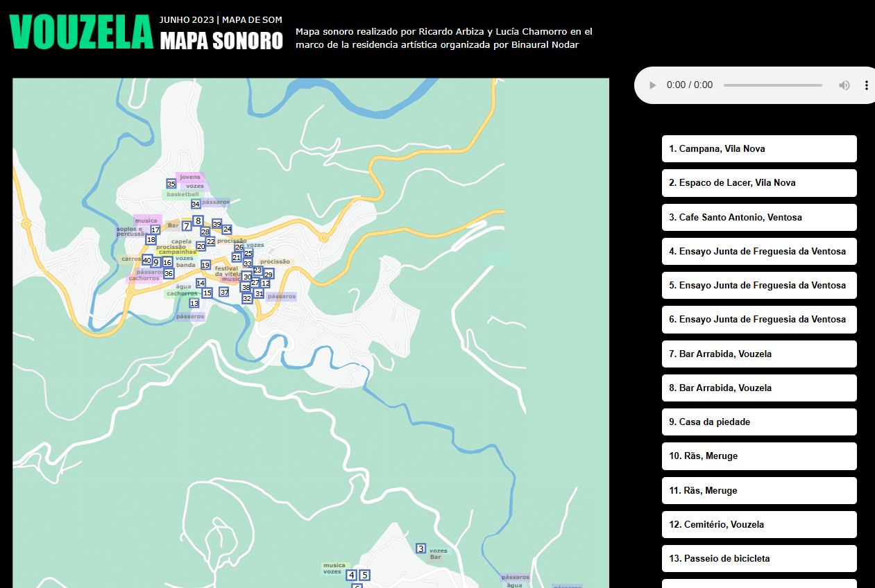This screenshot has width=875, height=588.
Task: Open audio player more options menu
Action: (866, 85)
